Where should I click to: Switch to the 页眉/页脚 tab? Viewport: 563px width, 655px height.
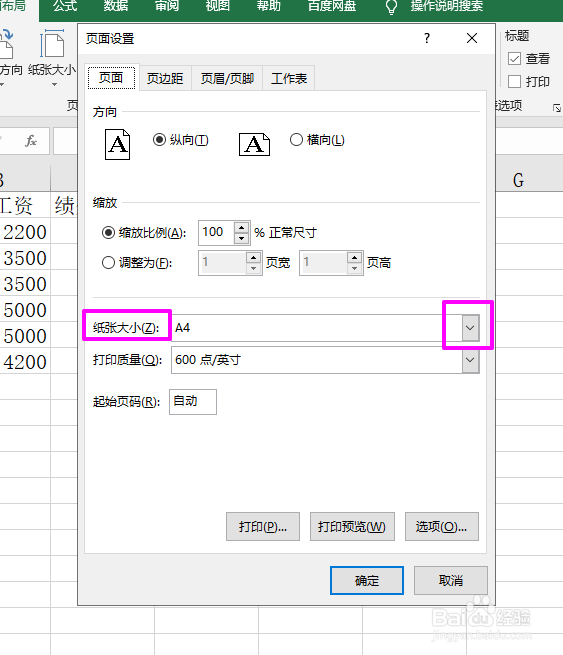tap(227, 78)
